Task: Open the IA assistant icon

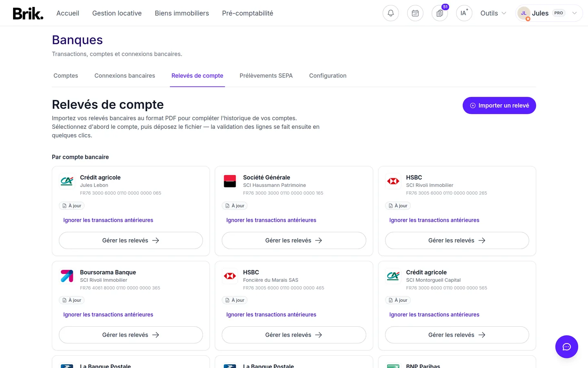Action: (x=464, y=13)
